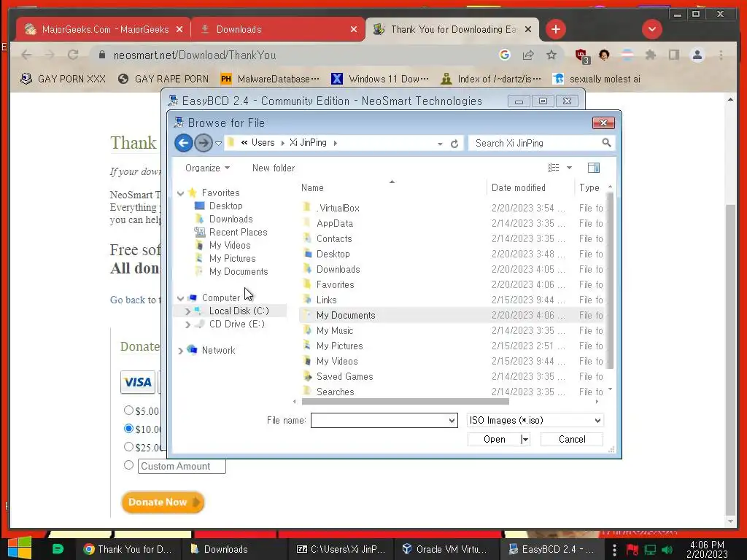Image resolution: width=747 pixels, height=560 pixels.
Task: Open the File name combo box arrow
Action: 452,421
